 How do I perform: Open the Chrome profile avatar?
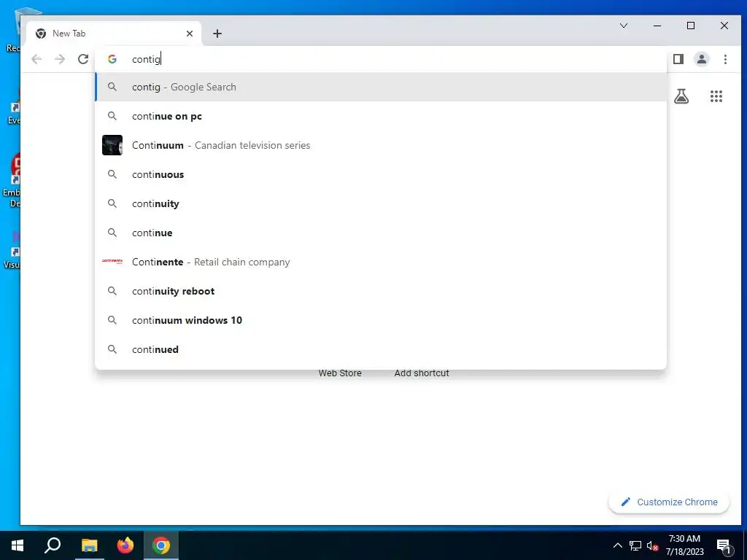click(701, 59)
